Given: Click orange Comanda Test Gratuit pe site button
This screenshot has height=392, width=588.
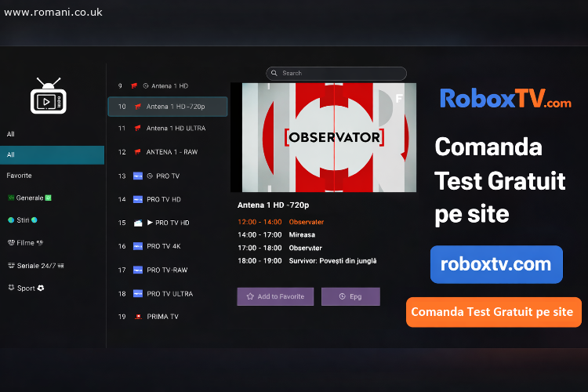Looking at the screenshot, I should 493,312.
